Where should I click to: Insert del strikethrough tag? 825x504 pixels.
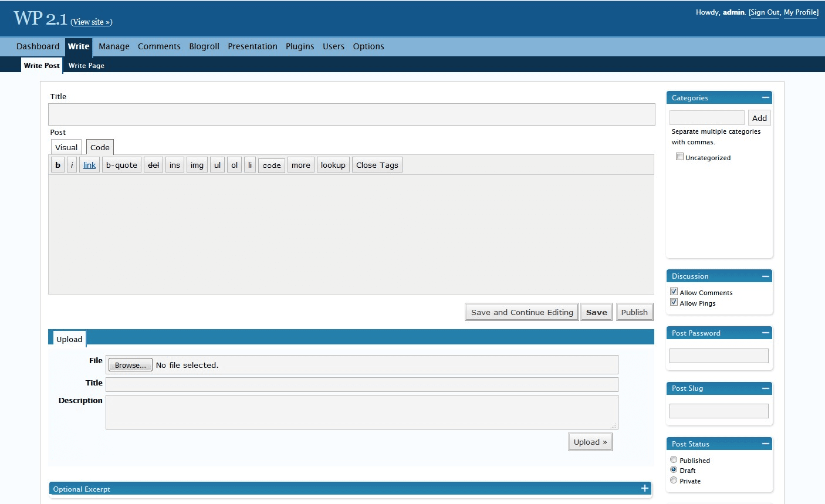[153, 165]
